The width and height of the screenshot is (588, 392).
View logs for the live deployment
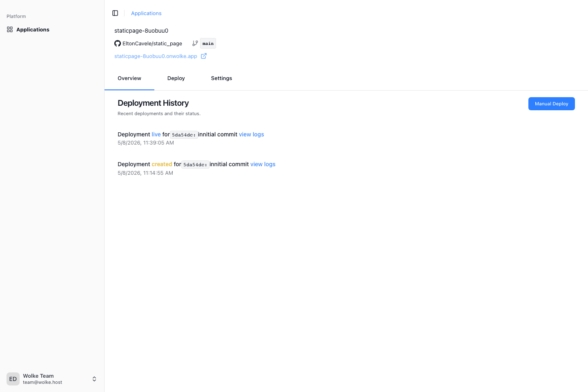(x=252, y=134)
